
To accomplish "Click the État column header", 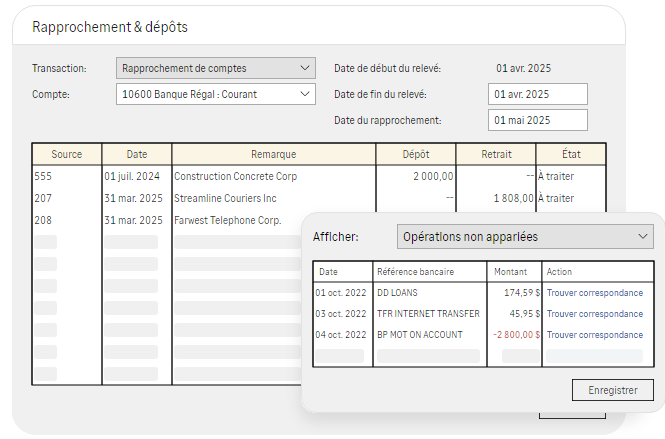I will tap(571, 154).
